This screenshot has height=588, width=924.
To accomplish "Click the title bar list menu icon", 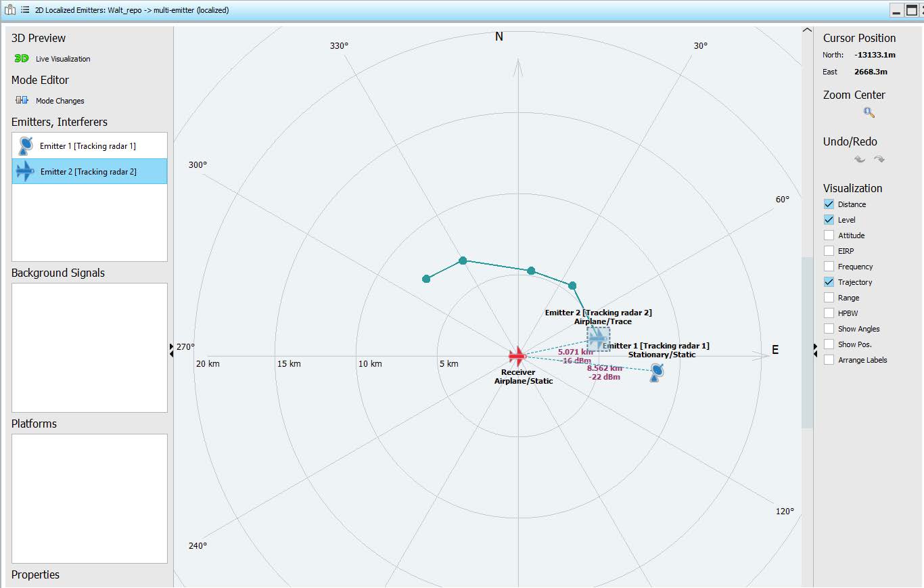I will click(x=25, y=10).
